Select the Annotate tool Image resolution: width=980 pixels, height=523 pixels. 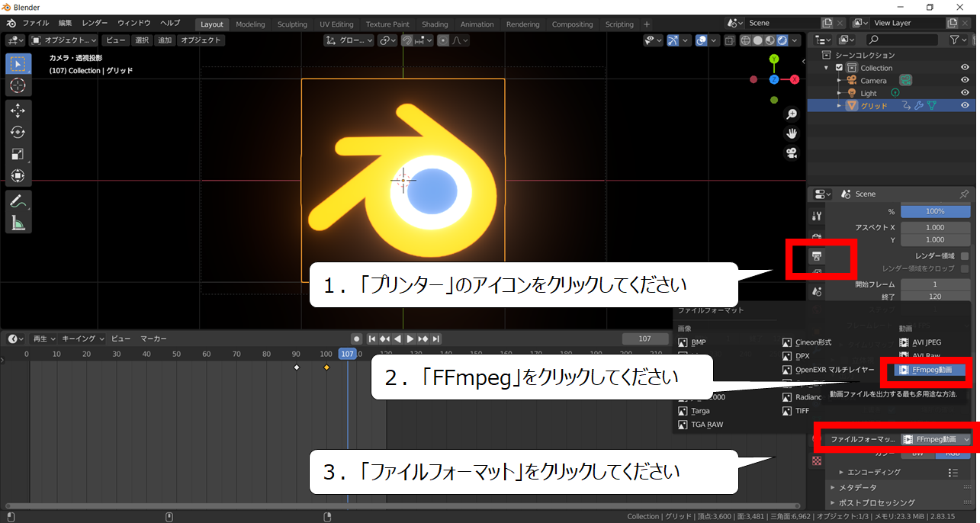point(18,201)
